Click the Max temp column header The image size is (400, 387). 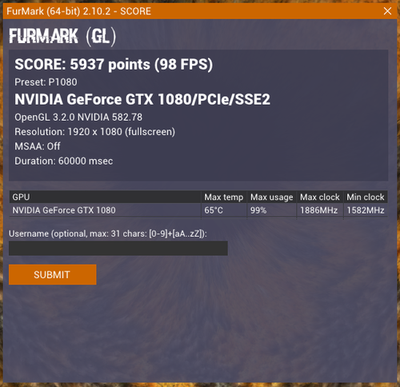coord(224,197)
